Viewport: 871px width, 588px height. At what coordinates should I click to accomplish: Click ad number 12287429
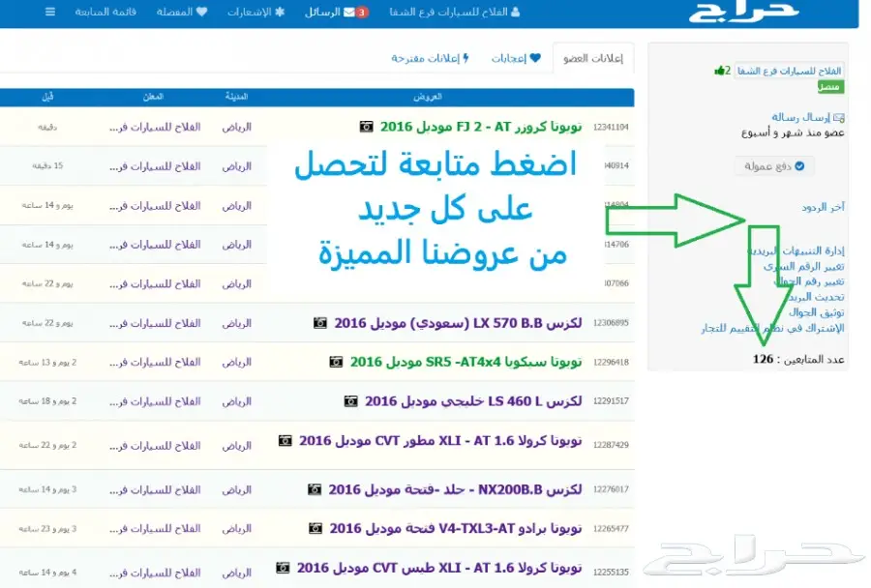tap(611, 445)
